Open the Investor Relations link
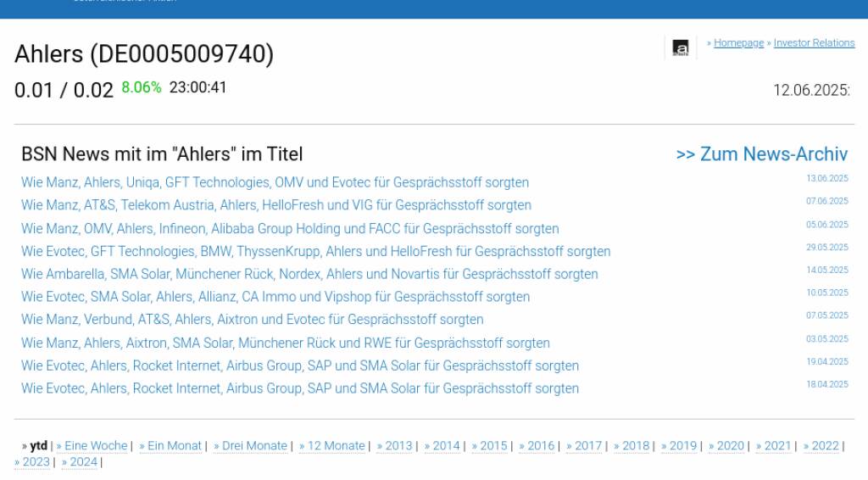Viewport: 868px width, 480px height. tap(814, 43)
